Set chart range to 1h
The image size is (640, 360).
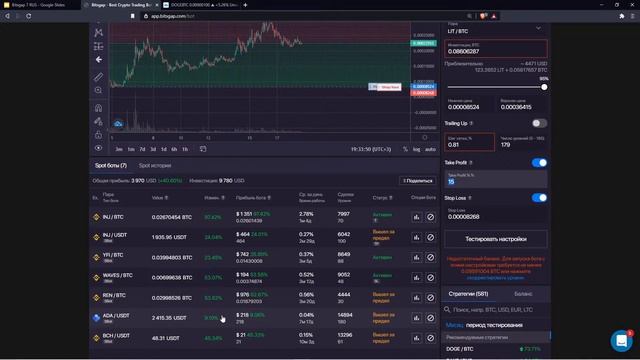coord(185,149)
